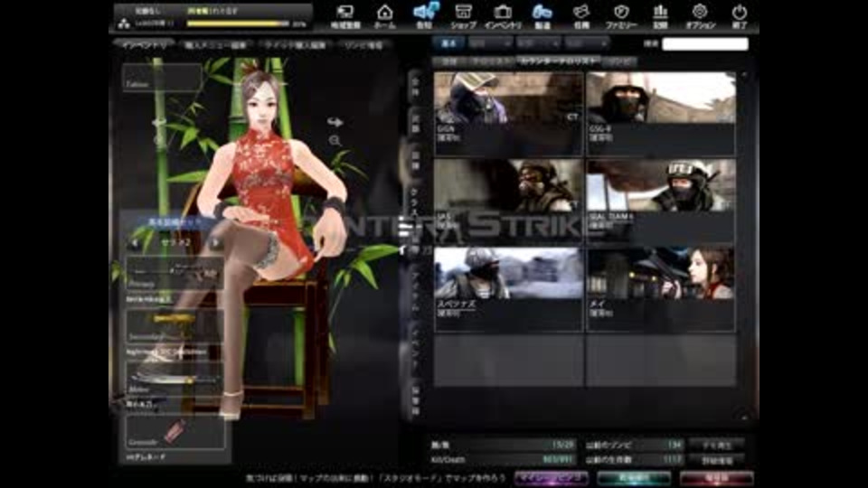Click the monitor icon at far left of top bar
868x488 pixels.
(x=344, y=15)
